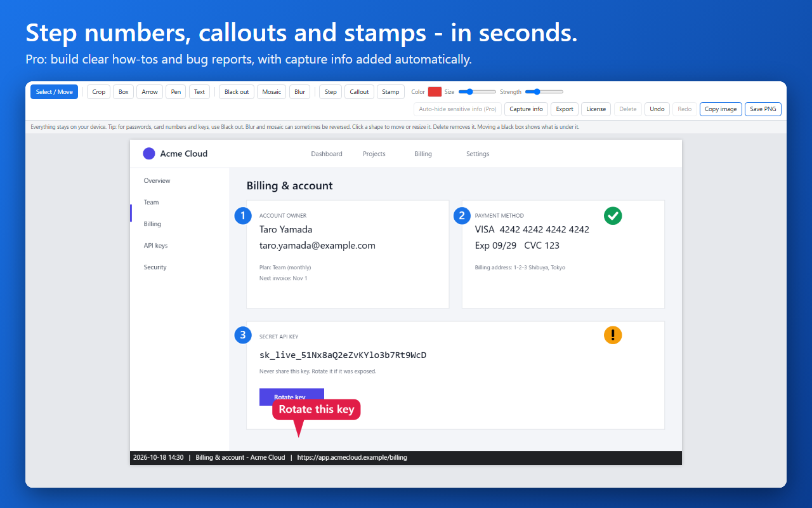Open the License dialog
Image resolution: width=812 pixels, height=508 pixels.
(596, 109)
